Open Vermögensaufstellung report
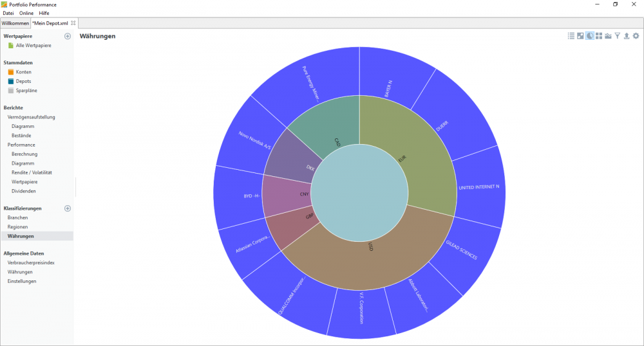The width and height of the screenshot is (644, 346). pos(31,117)
